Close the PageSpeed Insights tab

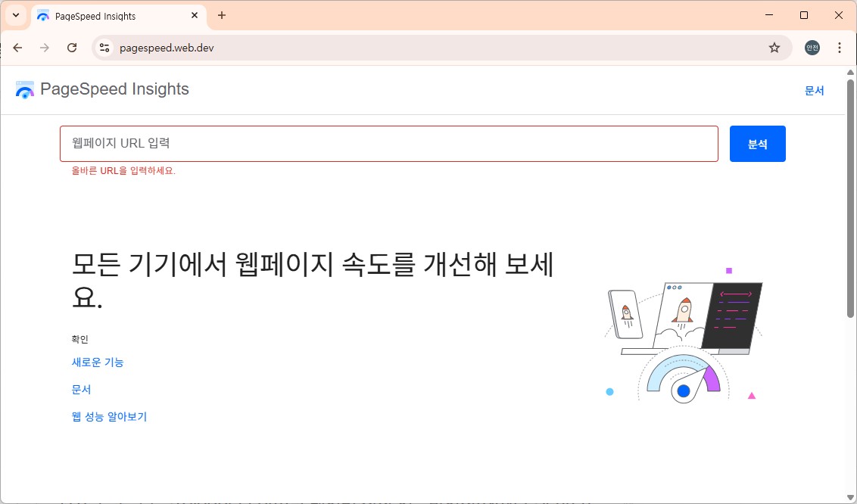(x=195, y=15)
